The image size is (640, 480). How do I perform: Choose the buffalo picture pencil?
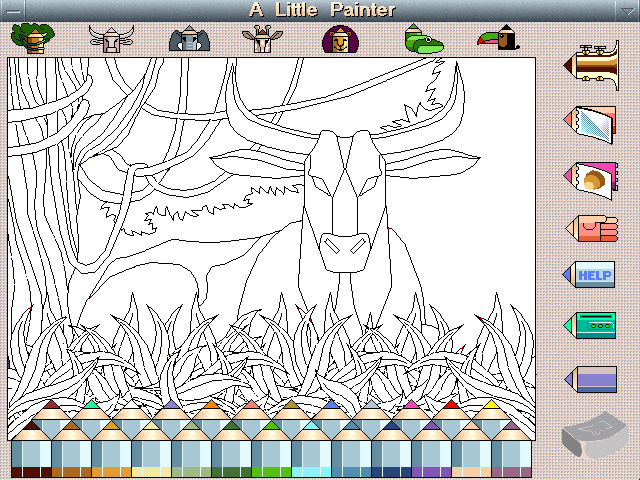[x=111, y=39]
